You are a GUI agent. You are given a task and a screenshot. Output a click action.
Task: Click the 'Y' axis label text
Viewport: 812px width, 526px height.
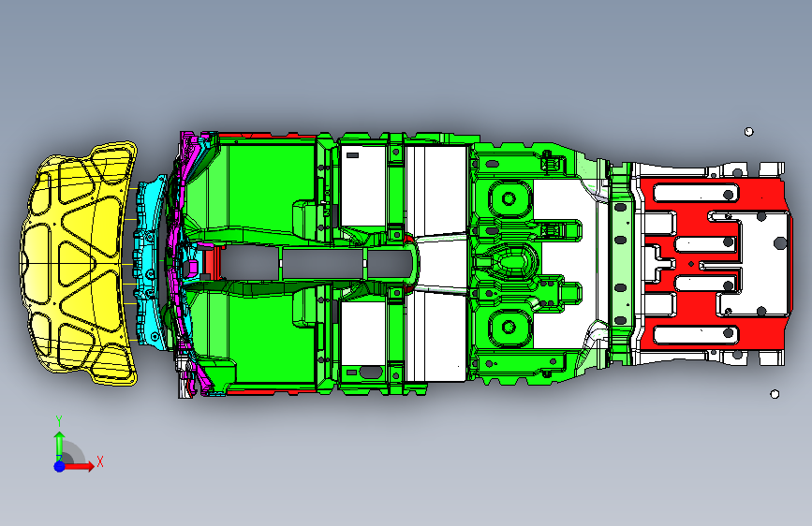[x=59, y=421]
